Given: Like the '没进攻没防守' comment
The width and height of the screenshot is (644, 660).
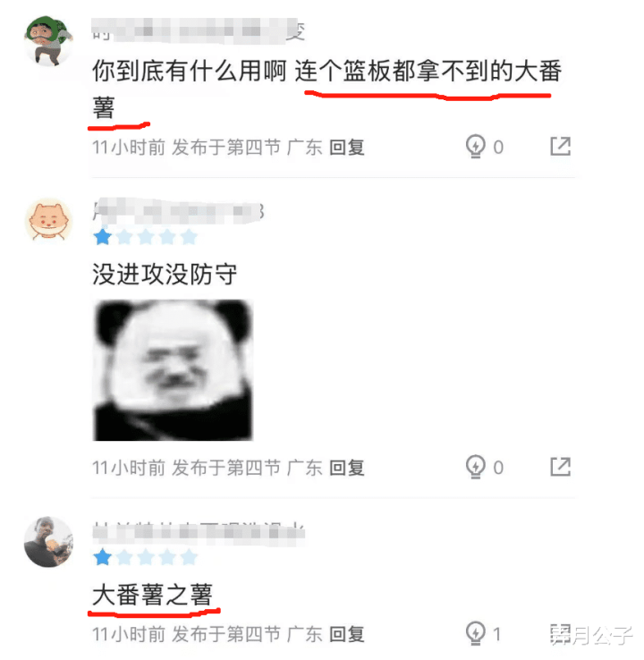Looking at the screenshot, I should (x=476, y=467).
